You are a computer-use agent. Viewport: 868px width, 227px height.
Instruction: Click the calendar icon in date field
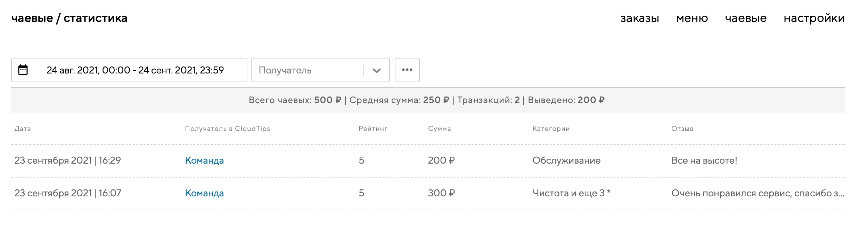point(23,70)
